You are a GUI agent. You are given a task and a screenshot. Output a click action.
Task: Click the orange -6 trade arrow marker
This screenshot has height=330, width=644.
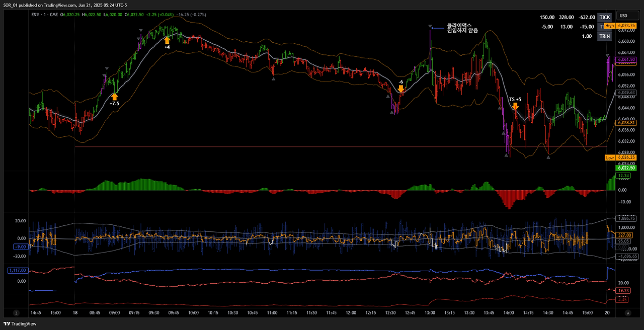(x=401, y=89)
